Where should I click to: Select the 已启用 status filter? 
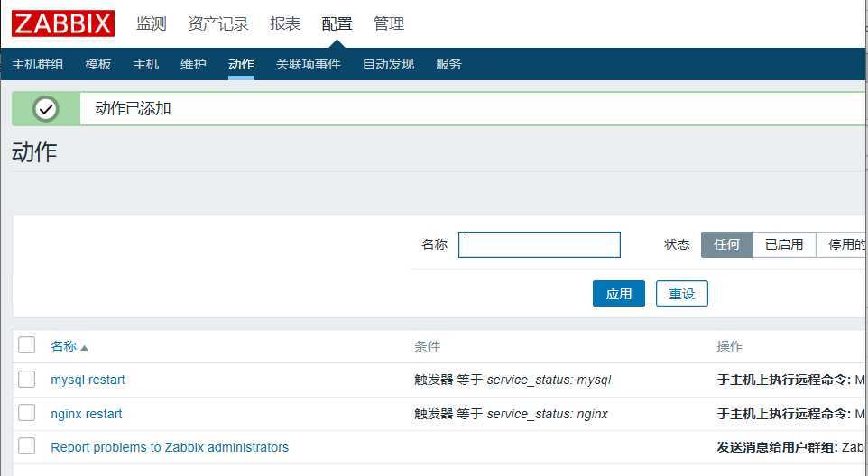784,244
